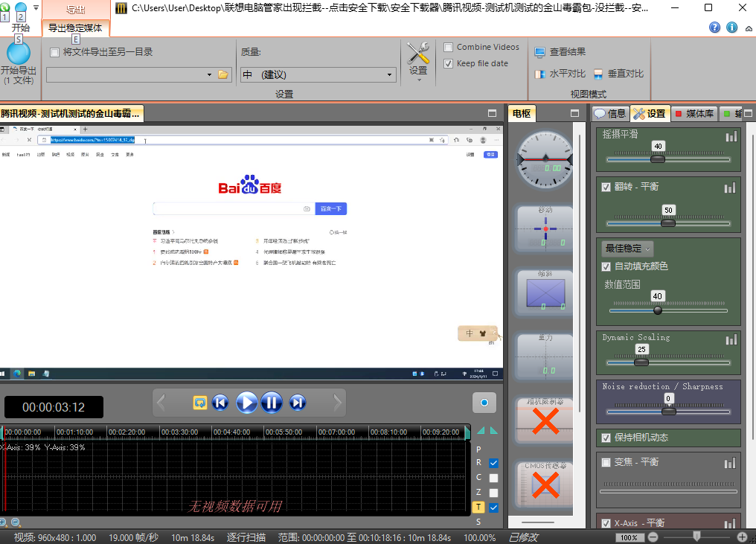Click timeline marker at 00:04:40:00
Image resolution: width=756 pixels, height=544 pixels.
[x=231, y=432]
